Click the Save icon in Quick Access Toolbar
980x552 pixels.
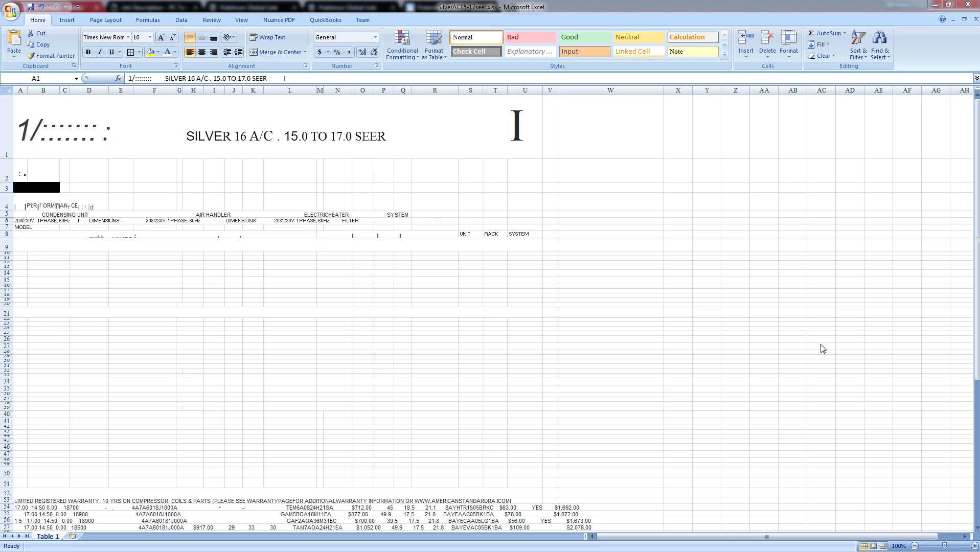click(x=30, y=7)
